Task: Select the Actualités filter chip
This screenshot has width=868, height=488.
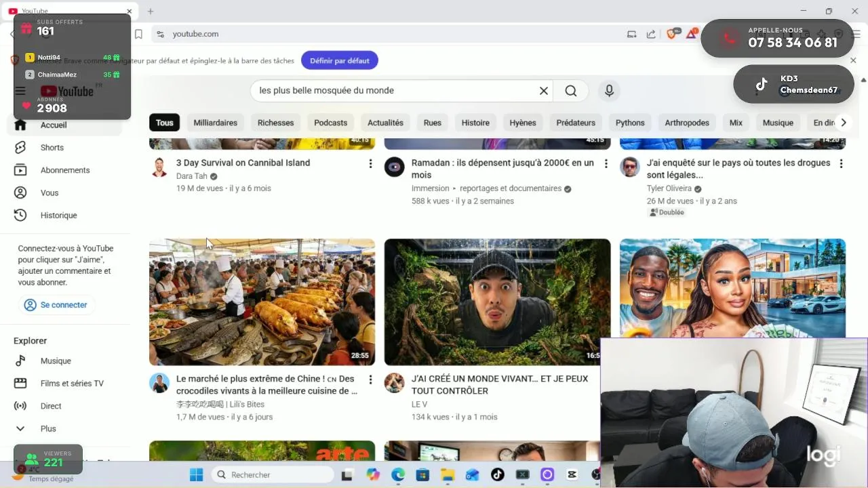Action: [385, 123]
